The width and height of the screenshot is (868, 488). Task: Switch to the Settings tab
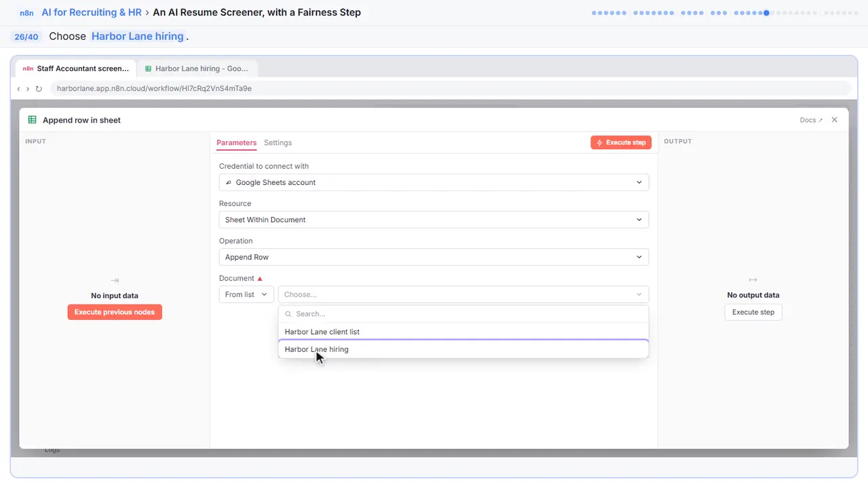(x=278, y=142)
